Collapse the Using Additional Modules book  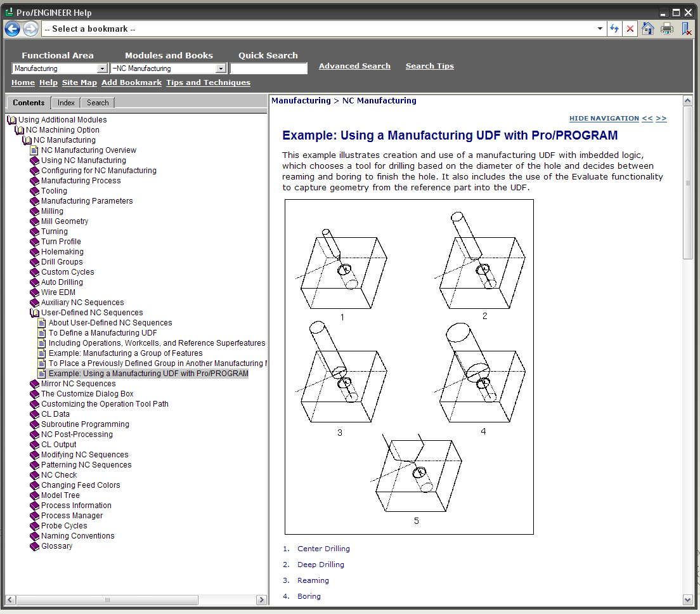(12, 120)
